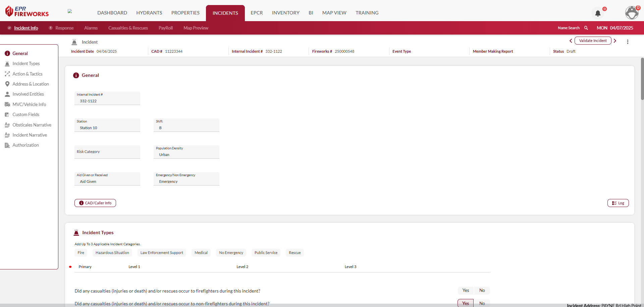Image resolution: width=644 pixels, height=307 pixels.
Task: Select No for non-firefighter casualties question
Action: (482, 303)
